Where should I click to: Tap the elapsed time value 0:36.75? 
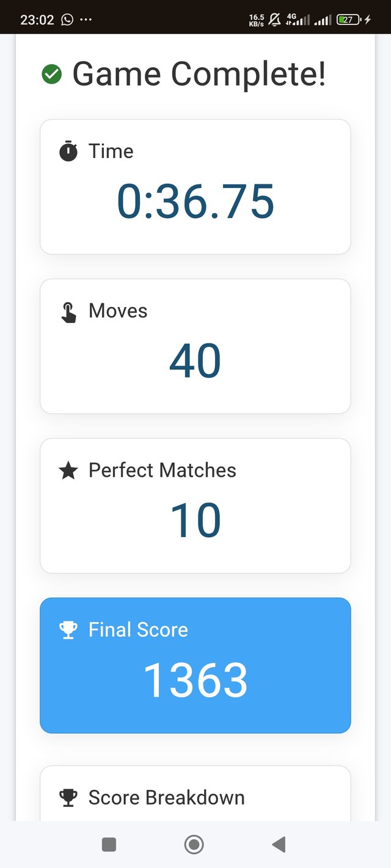tap(195, 202)
